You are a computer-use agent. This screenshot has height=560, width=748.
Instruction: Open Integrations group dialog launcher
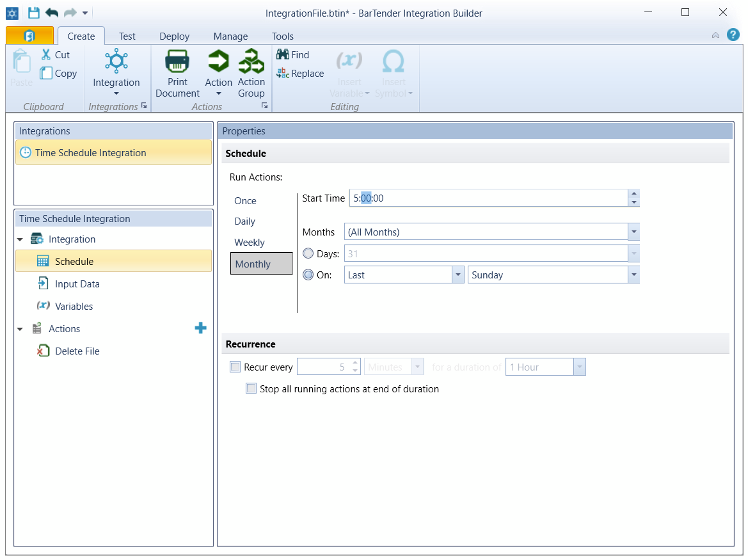tap(144, 106)
